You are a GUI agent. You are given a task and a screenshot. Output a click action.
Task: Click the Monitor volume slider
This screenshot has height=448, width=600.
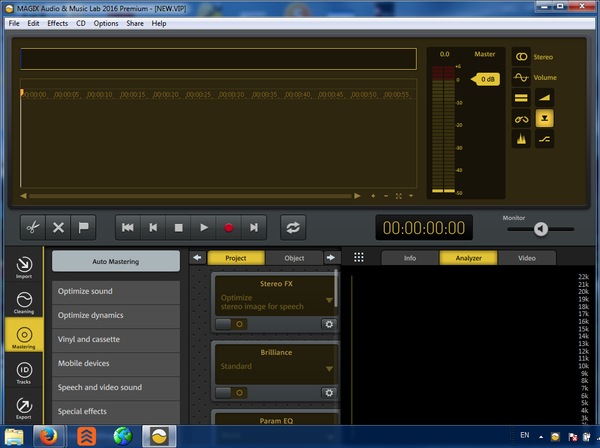[540, 229]
